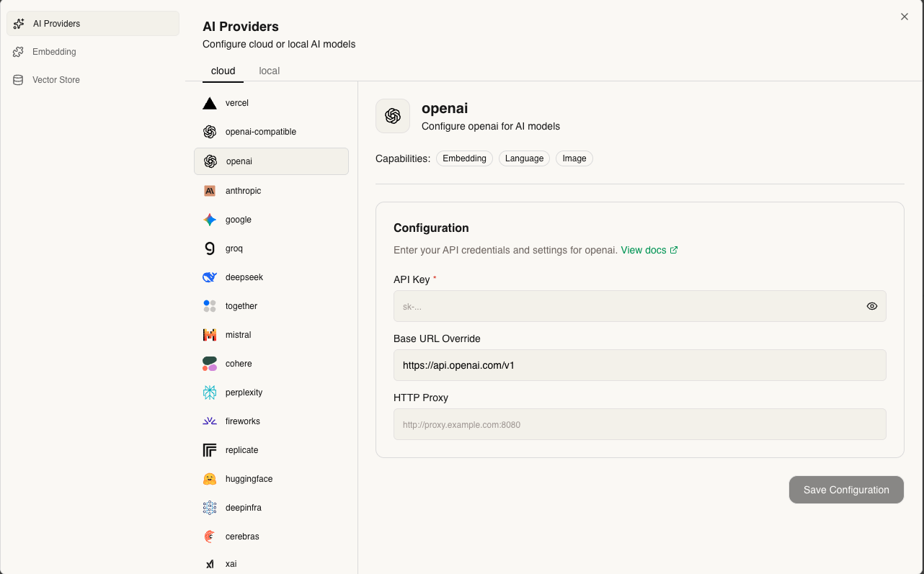The image size is (924, 574).
Task: Select the perplexity provider label
Action: point(244,393)
